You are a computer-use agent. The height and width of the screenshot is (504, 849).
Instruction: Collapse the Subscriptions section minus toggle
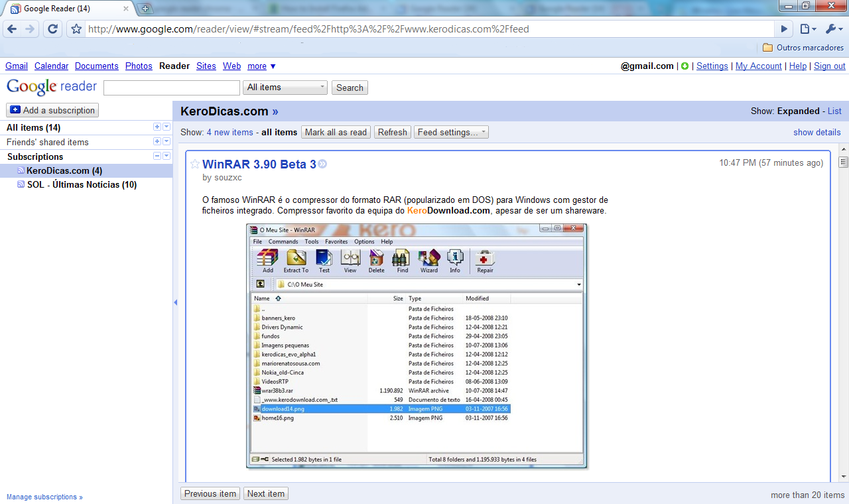point(157,157)
